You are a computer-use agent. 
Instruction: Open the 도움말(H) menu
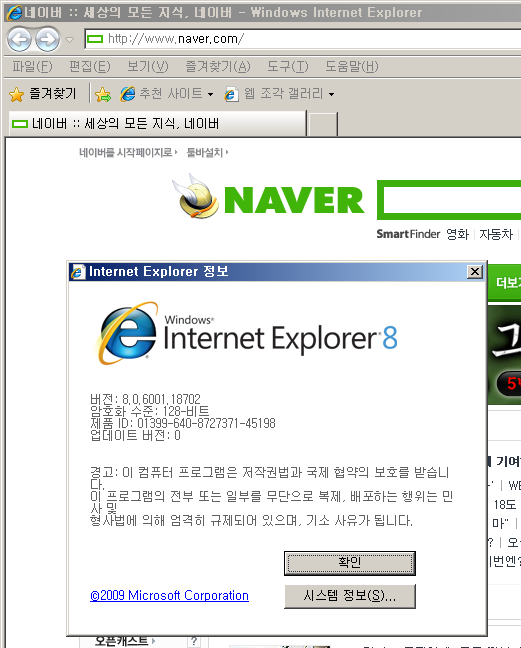tap(352, 66)
